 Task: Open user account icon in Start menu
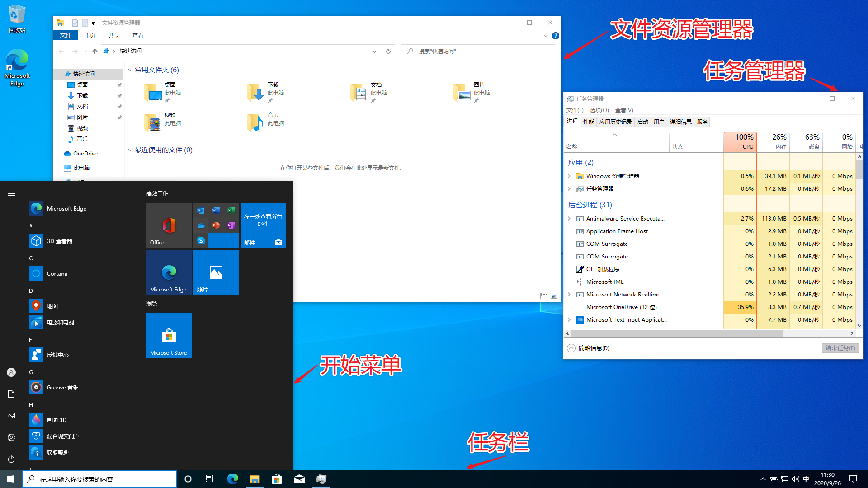click(11, 372)
